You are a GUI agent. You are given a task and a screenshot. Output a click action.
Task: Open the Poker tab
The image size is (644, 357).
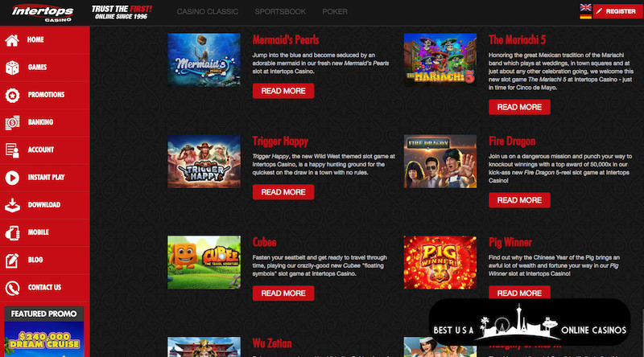335,12
